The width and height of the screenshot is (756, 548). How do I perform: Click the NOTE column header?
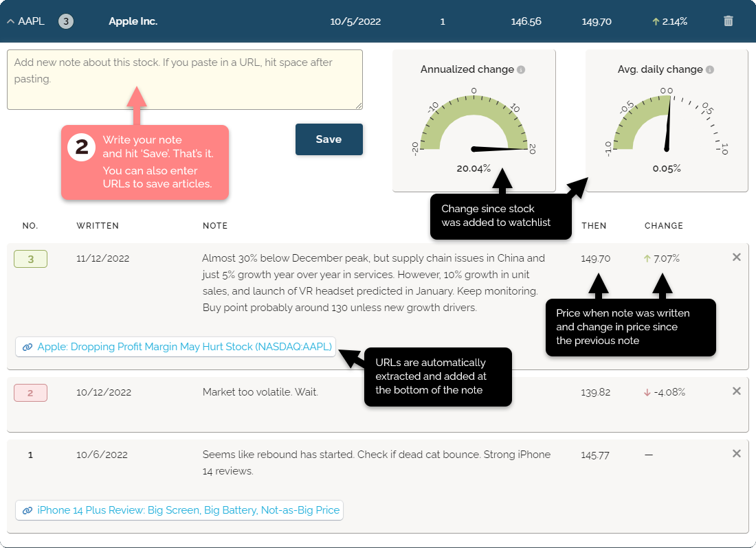[215, 226]
